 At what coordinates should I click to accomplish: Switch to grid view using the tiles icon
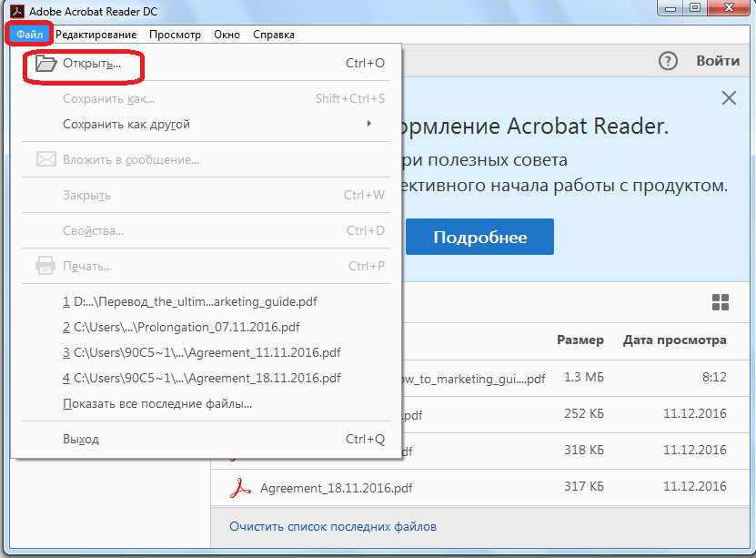click(x=721, y=303)
